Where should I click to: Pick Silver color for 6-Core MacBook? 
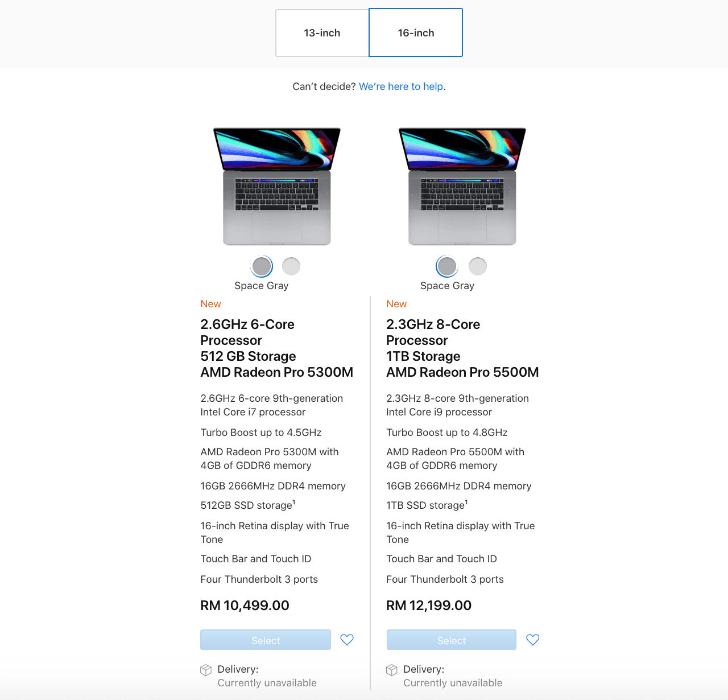coord(291,266)
